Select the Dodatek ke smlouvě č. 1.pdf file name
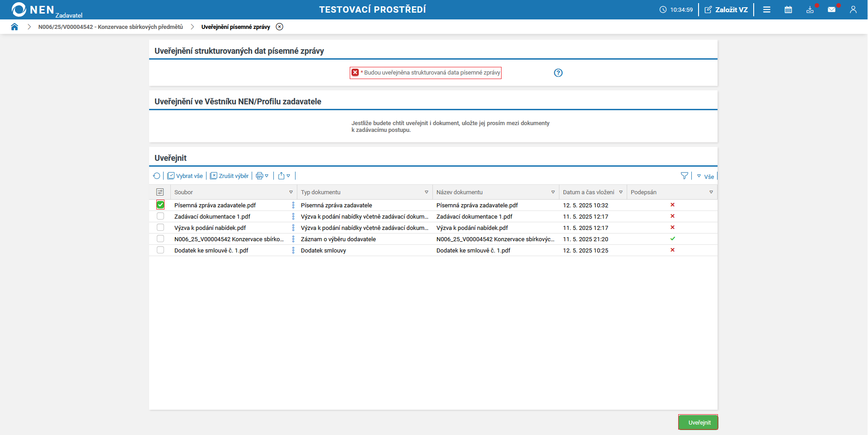 pos(211,251)
